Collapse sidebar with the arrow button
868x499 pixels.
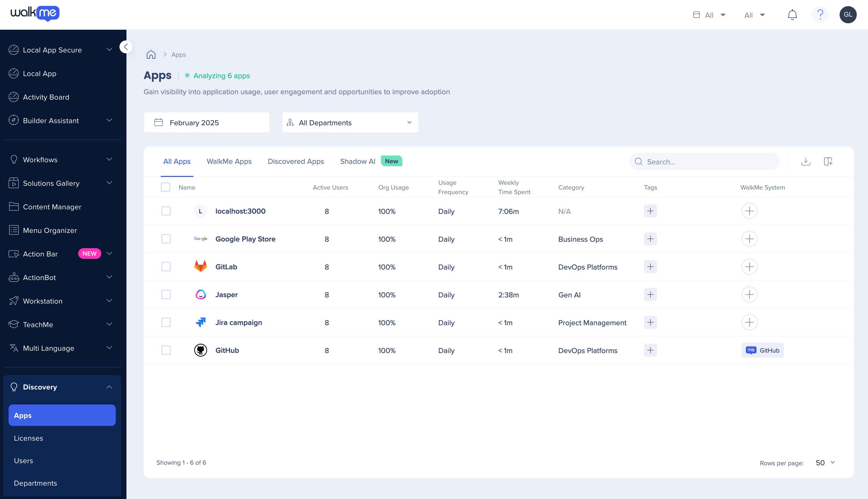126,47
